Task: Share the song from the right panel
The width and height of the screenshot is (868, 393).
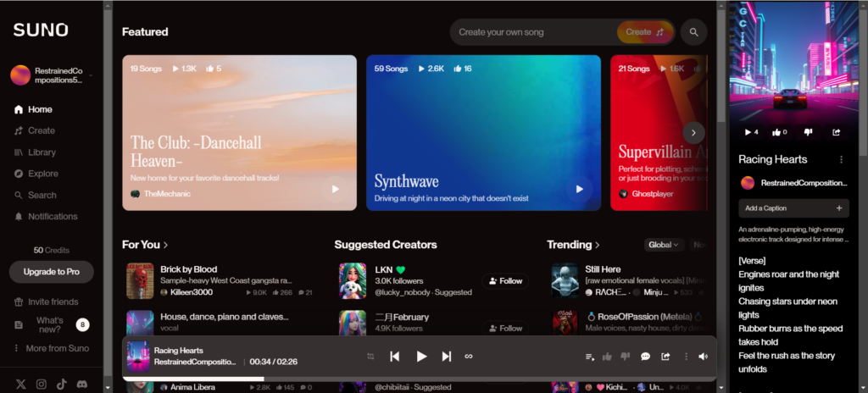Action: click(x=837, y=132)
